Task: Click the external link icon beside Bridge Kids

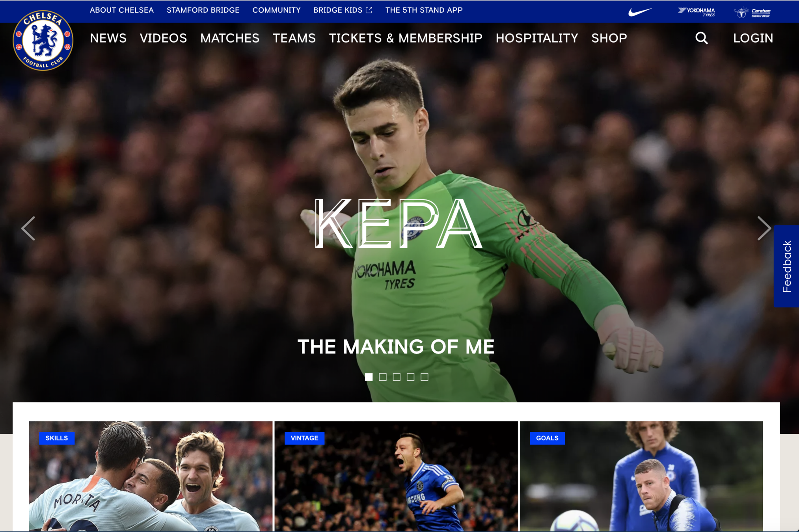Action: pos(369,10)
